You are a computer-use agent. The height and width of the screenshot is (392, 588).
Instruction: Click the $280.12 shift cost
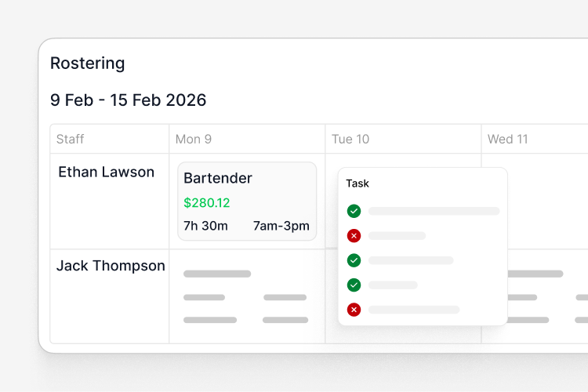(x=207, y=203)
